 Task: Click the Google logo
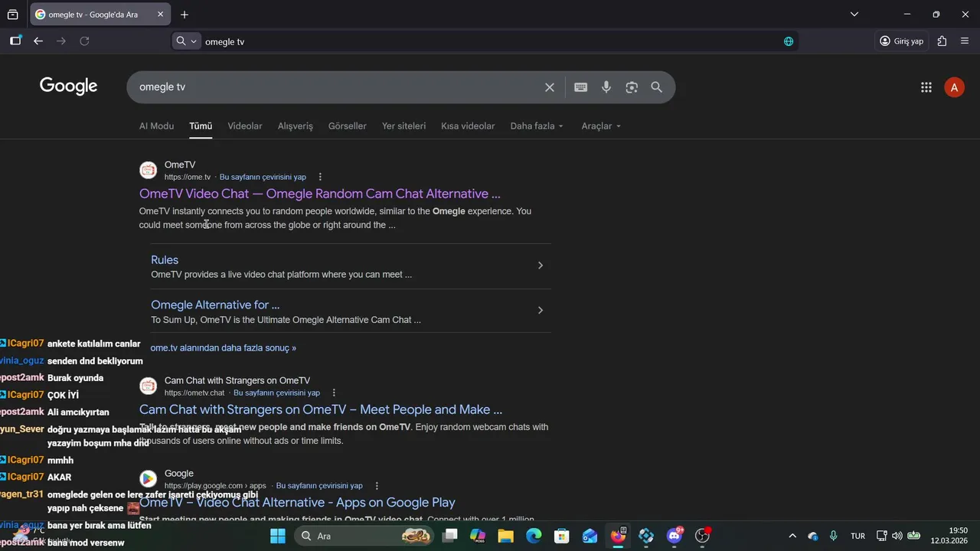pyautogui.click(x=69, y=86)
